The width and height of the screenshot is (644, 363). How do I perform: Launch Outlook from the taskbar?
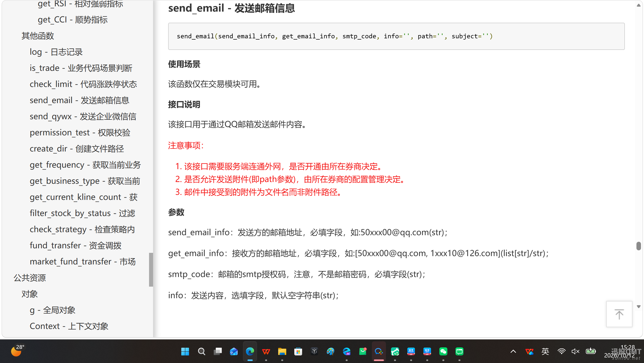[234, 351]
